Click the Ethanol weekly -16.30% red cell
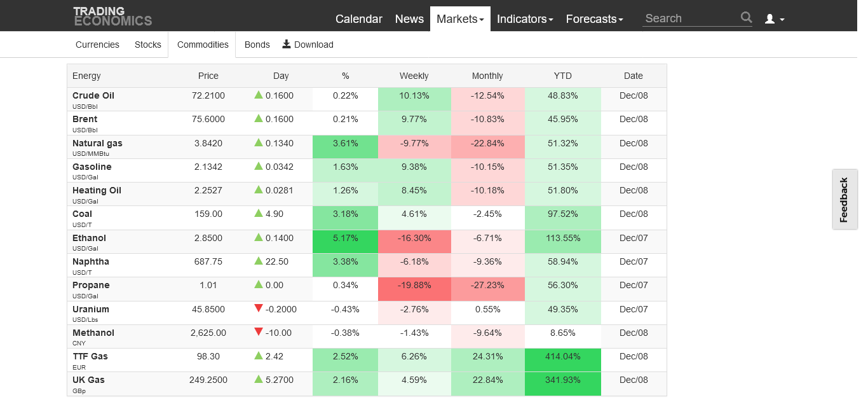The height and width of the screenshot is (409, 868). point(414,238)
